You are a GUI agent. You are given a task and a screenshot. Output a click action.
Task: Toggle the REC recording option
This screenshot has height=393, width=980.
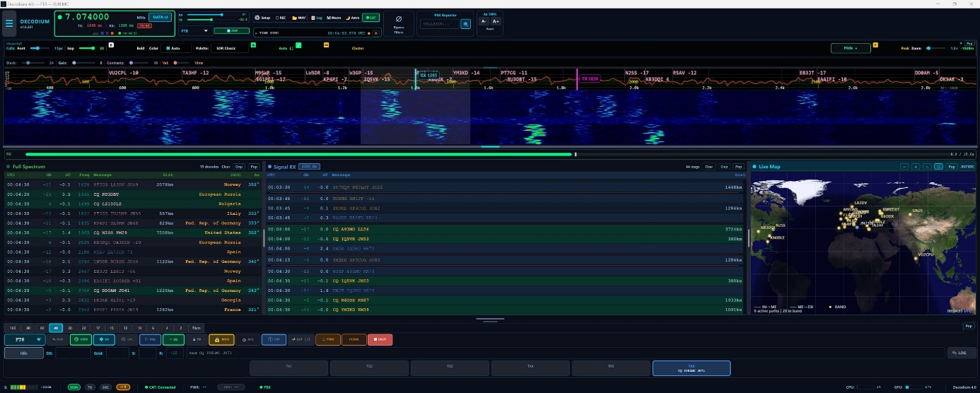point(281,17)
